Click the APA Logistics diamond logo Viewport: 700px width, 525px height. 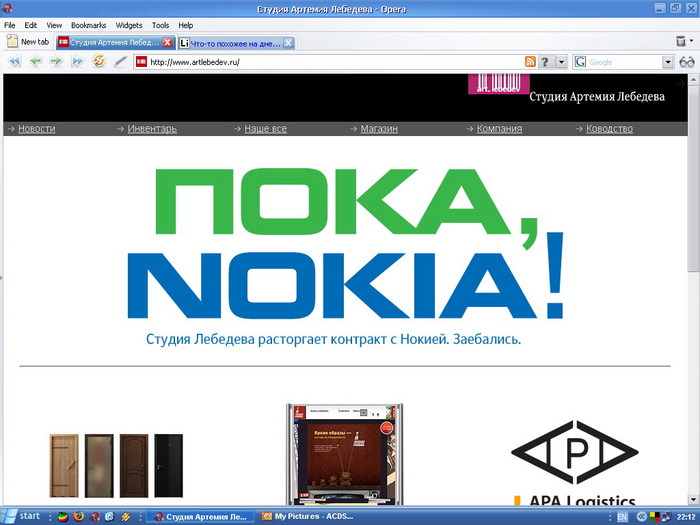point(575,452)
